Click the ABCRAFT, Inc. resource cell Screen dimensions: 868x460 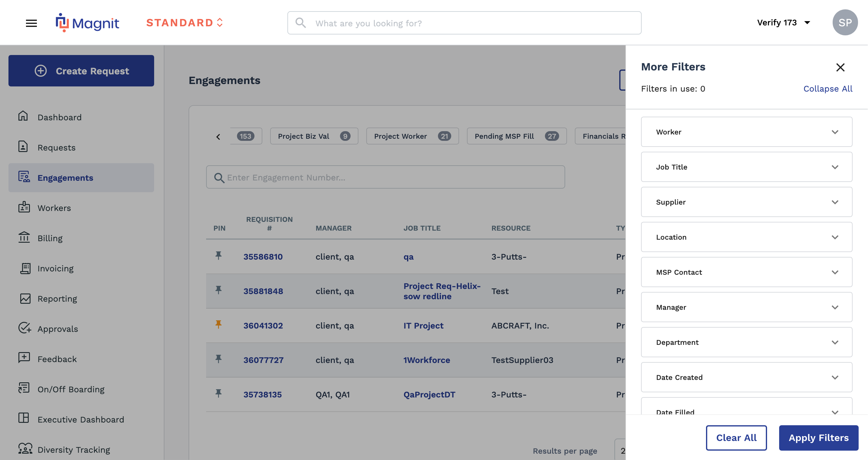point(520,326)
